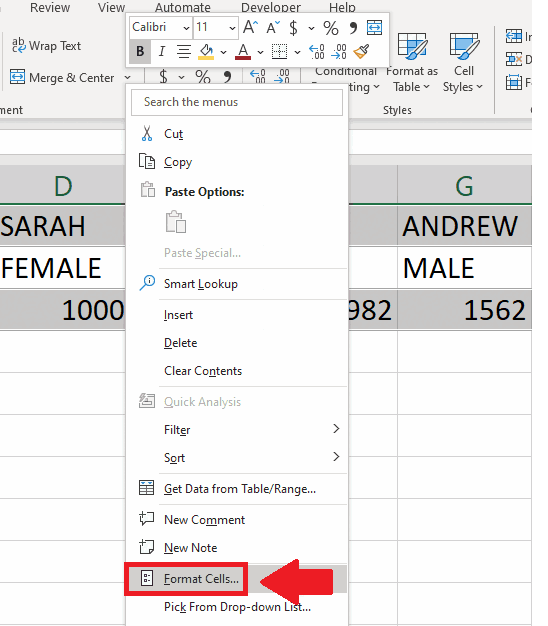Select the cell containing MALE
The image size is (548, 626).
(464, 268)
